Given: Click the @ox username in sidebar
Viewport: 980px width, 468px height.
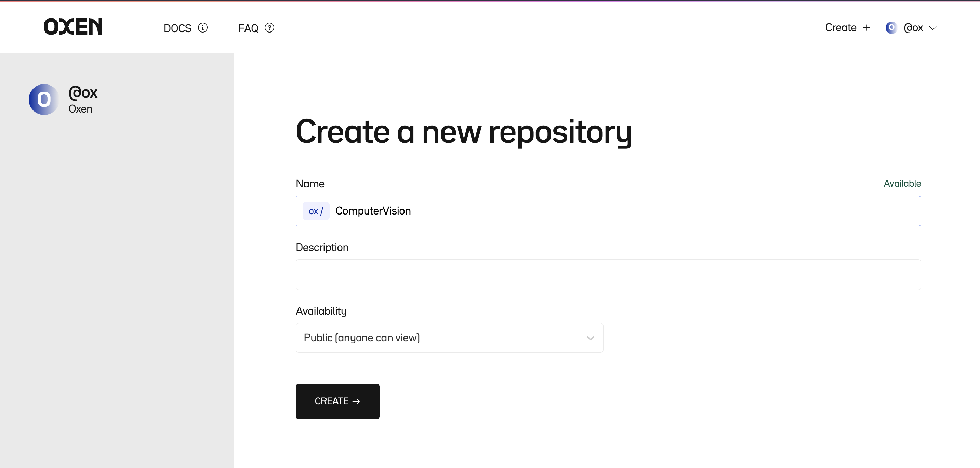Looking at the screenshot, I should coord(83,92).
